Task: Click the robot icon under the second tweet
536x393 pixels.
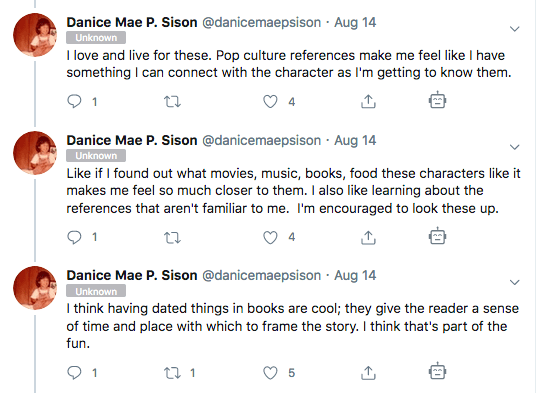Action: [x=438, y=236]
